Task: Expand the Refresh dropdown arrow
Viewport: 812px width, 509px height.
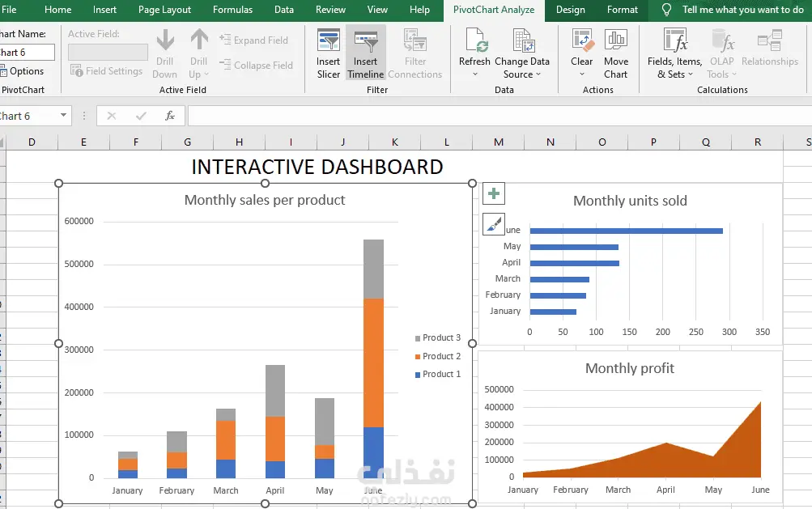Action: 474,75
